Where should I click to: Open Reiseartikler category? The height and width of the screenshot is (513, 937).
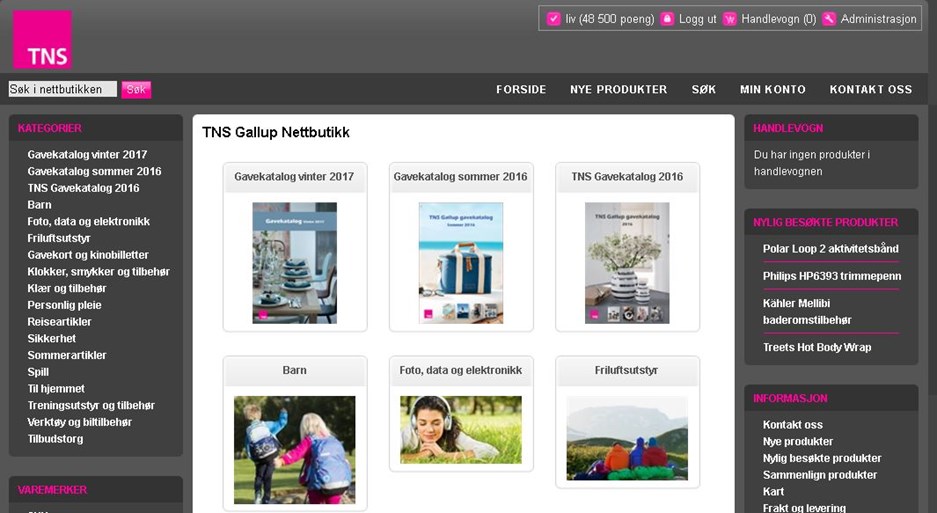point(59,322)
